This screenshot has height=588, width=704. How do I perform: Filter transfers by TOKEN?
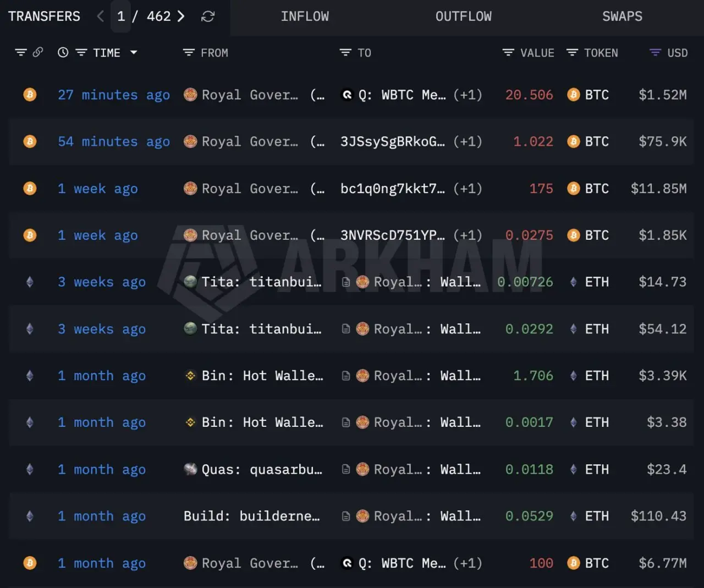[x=572, y=52]
